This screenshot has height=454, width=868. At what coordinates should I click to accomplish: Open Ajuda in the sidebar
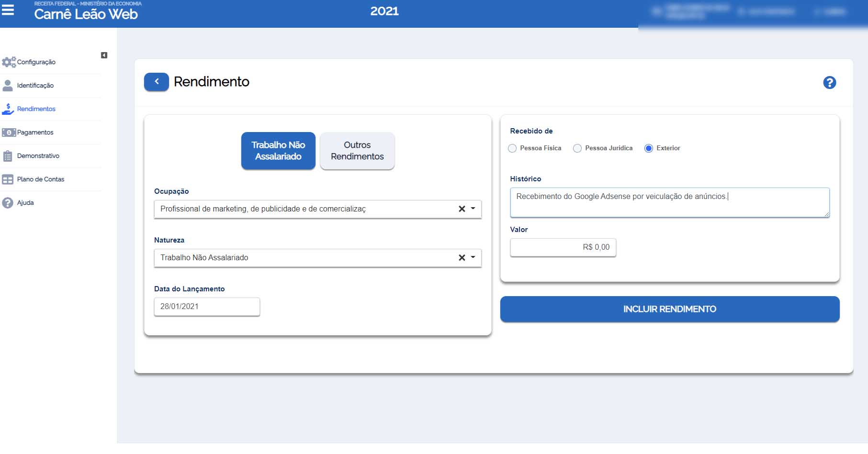[25, 203]
